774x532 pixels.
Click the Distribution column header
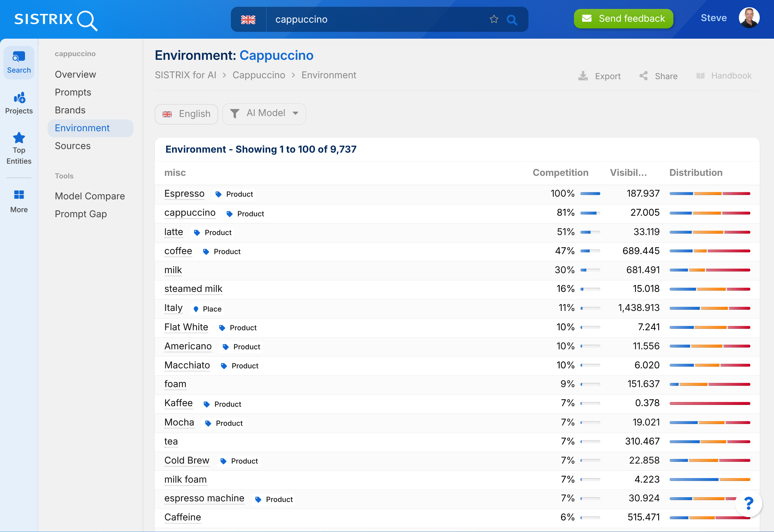(x=696, y=173)
